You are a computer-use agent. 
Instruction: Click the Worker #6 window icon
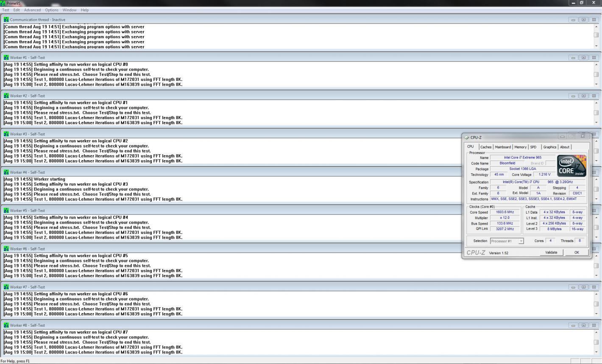pos(6,249)
